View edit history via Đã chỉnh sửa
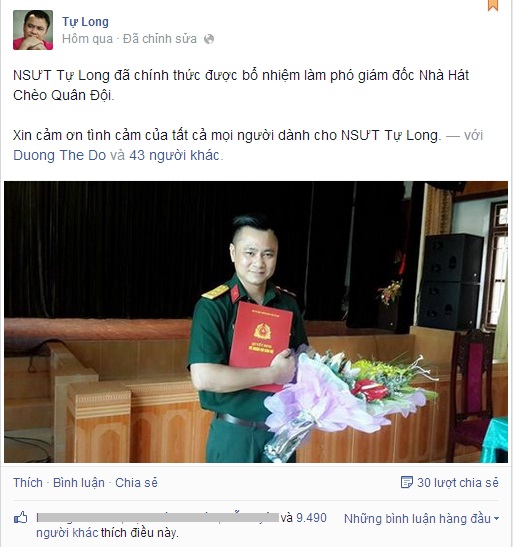The width and height of the screenshot is (513, 547). [160, 39]
